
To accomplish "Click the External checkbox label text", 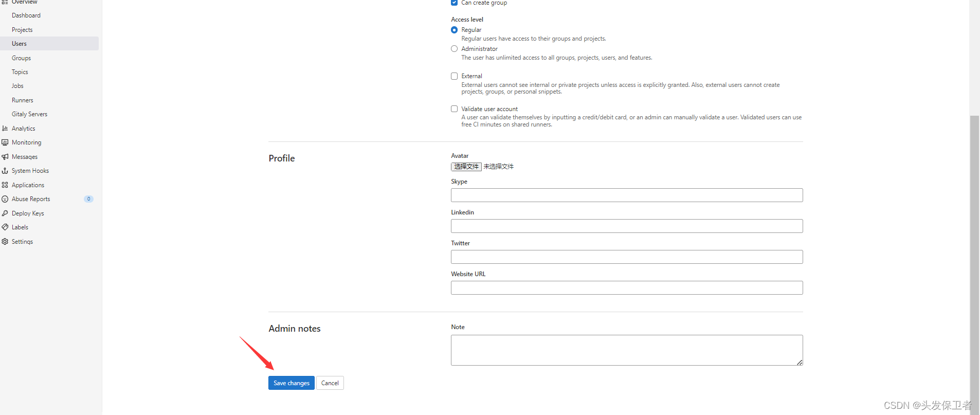I will 472,76.
